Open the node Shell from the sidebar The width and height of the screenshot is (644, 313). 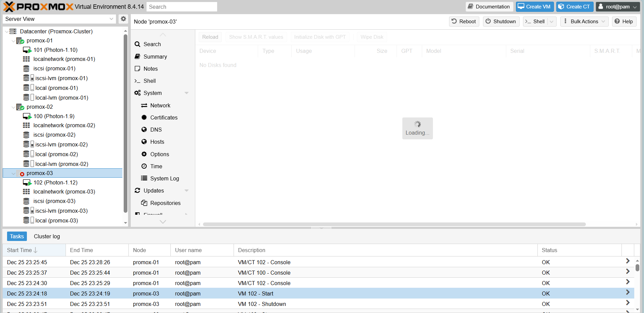click(x=138, y=81)
